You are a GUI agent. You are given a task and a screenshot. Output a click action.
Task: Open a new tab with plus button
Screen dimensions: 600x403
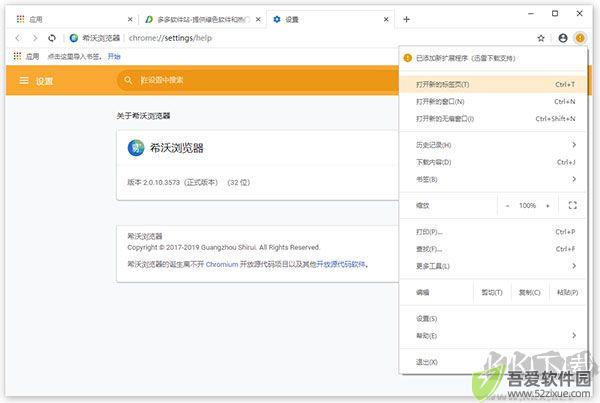coord(406,19)
